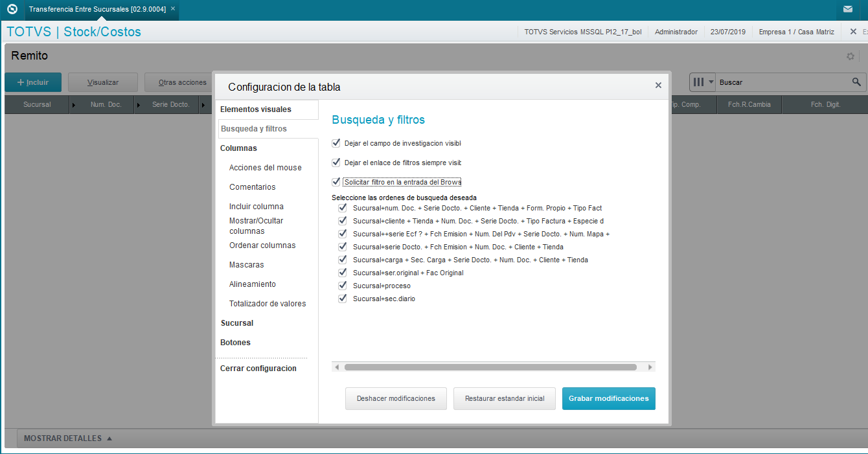868x454 pixels.
Task: Click date 23/07/2019 in header
Action: 728,31
